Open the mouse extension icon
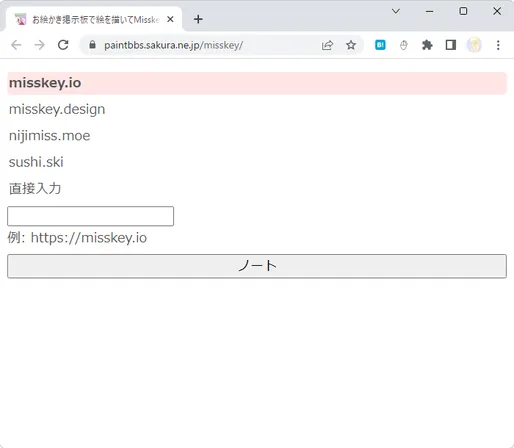Screen dimensions: 514x448 (404, 45)
